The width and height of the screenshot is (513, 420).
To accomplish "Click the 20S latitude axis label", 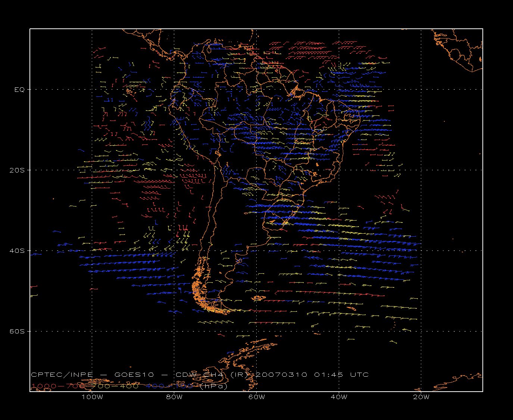I will coord(17,170).
